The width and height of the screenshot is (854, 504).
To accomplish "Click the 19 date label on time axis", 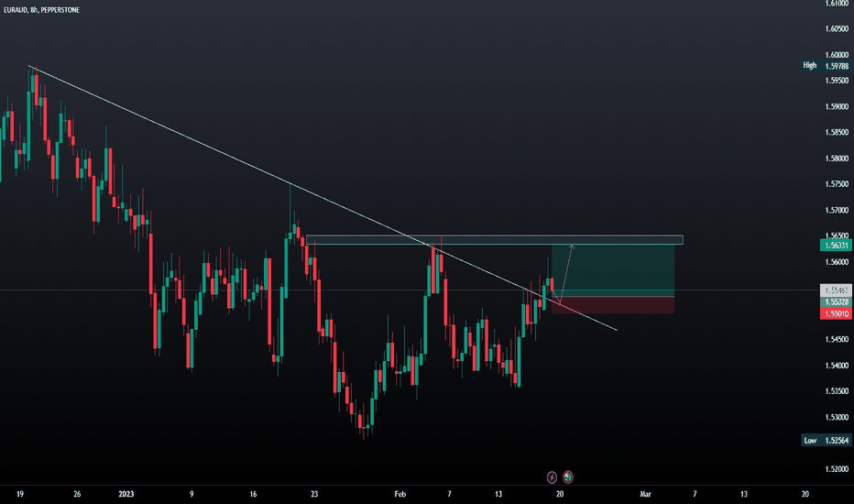I will (19, 494).
